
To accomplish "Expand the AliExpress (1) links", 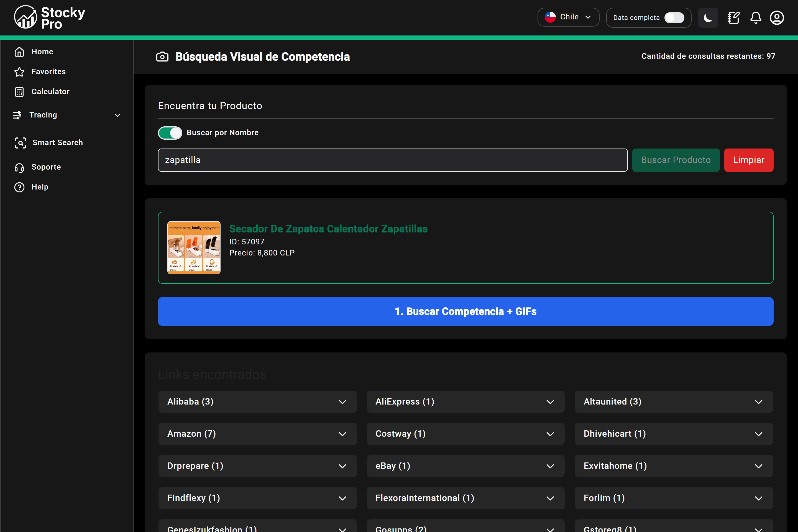I will point(465,402).
